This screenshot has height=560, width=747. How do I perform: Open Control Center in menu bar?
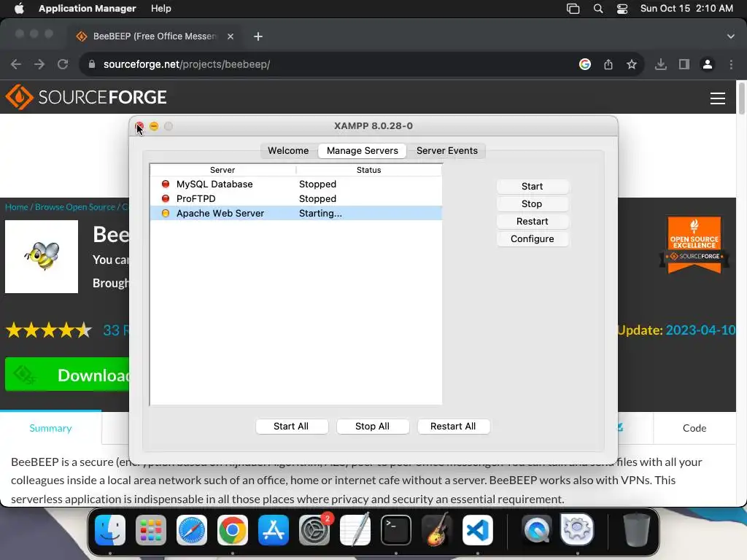622,9
